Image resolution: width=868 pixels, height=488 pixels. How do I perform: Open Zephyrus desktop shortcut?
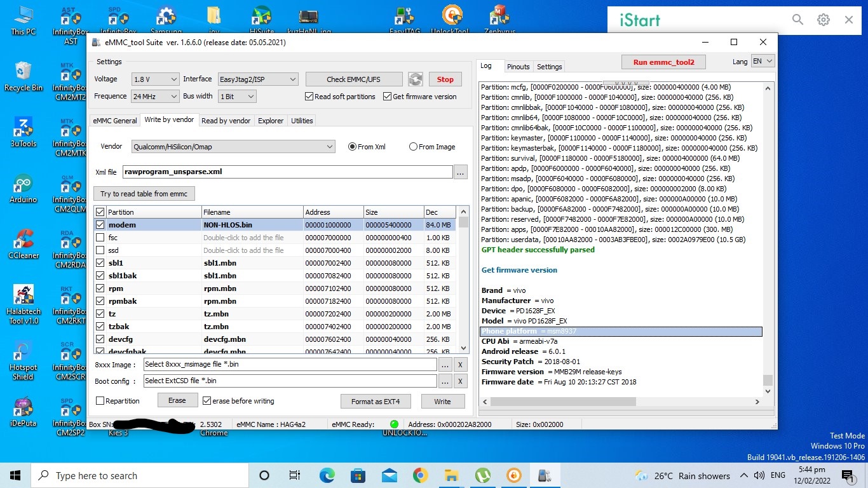(499, 20)
